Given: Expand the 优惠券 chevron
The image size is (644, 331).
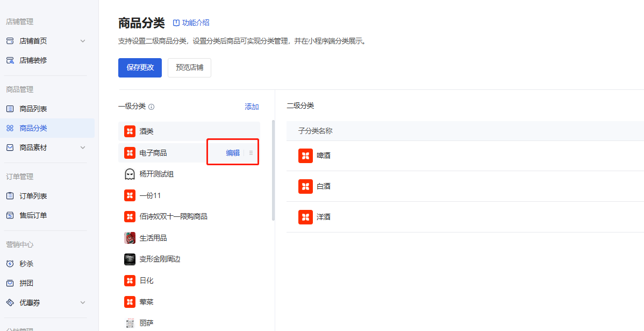Looking at the screenshot, I should tap(83, 302).
